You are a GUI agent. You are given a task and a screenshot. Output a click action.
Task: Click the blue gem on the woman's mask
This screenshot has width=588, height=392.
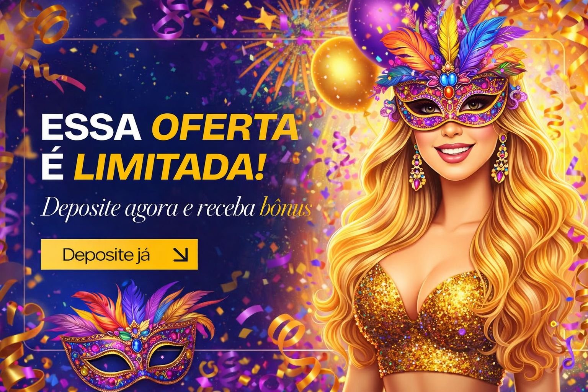click(445, 80)
